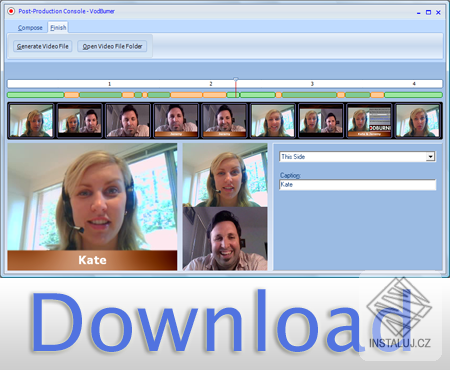Click the first green segment on the track
This screenshot has width=450, height=370.
point(36,95)
